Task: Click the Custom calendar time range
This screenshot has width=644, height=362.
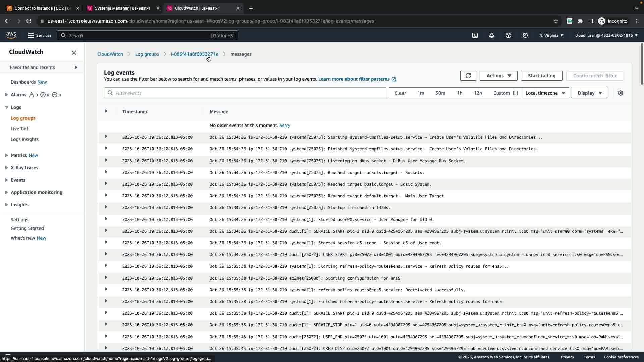Action: click(x=505, y=93)
